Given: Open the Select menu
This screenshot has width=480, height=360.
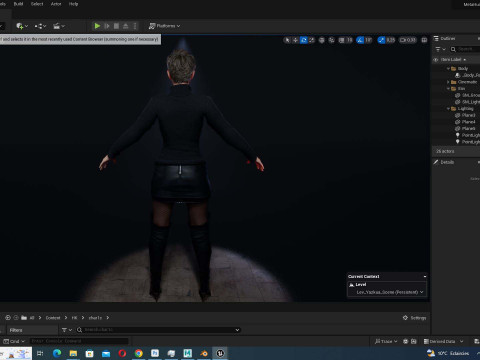Looking at the screenshot, I should 37,4.
